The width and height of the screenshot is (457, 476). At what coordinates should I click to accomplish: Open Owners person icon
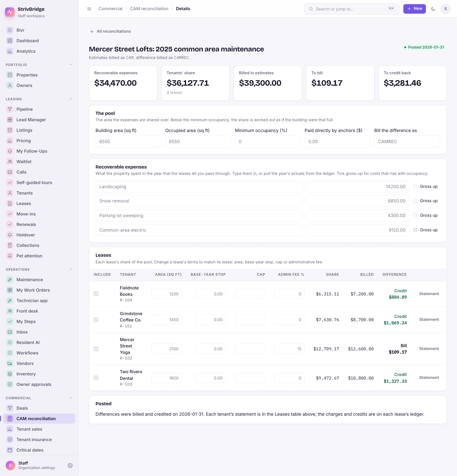tap(10, 85)
